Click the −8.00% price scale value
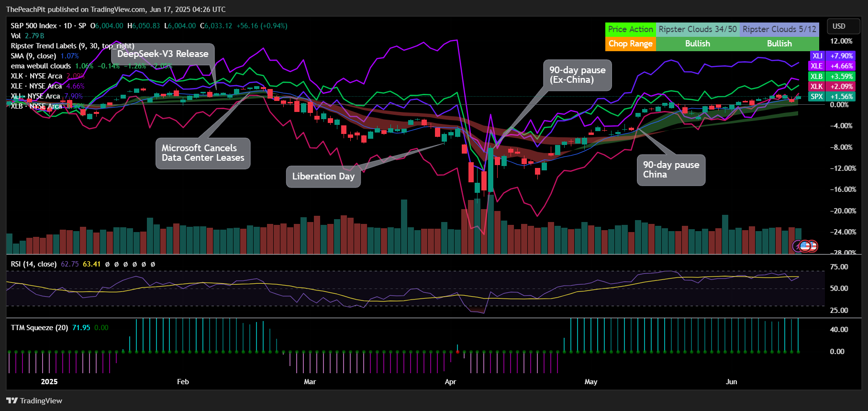This screenshot has width=868, height=411. [841, 147]
